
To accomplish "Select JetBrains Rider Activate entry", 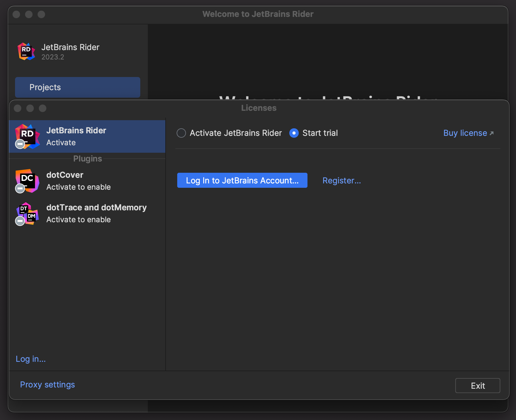I will (x=87, y=136).
